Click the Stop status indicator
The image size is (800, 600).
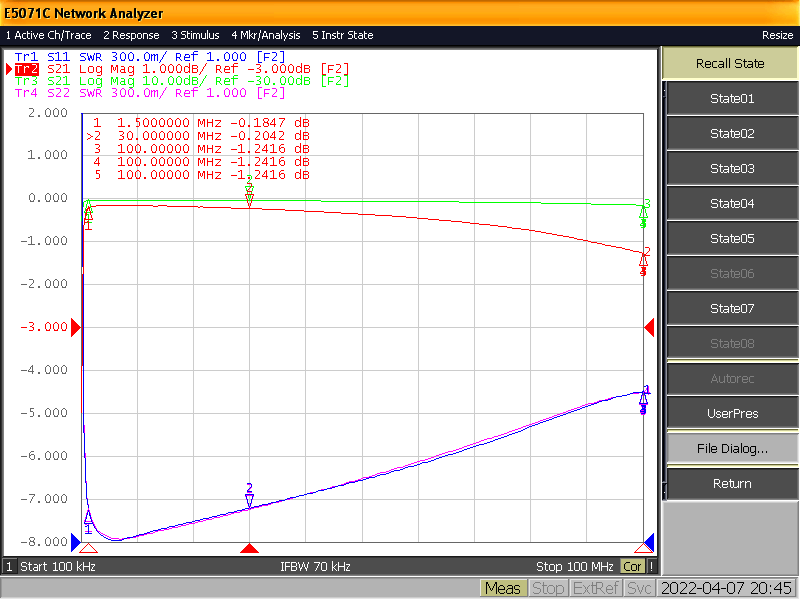[548, 589]
